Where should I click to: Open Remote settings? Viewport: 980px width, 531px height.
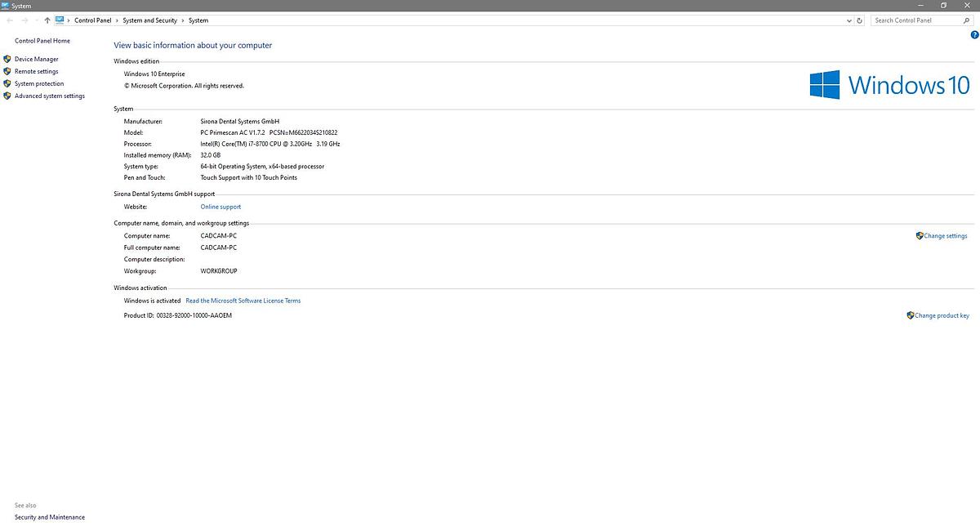click(x=36, y=71)
